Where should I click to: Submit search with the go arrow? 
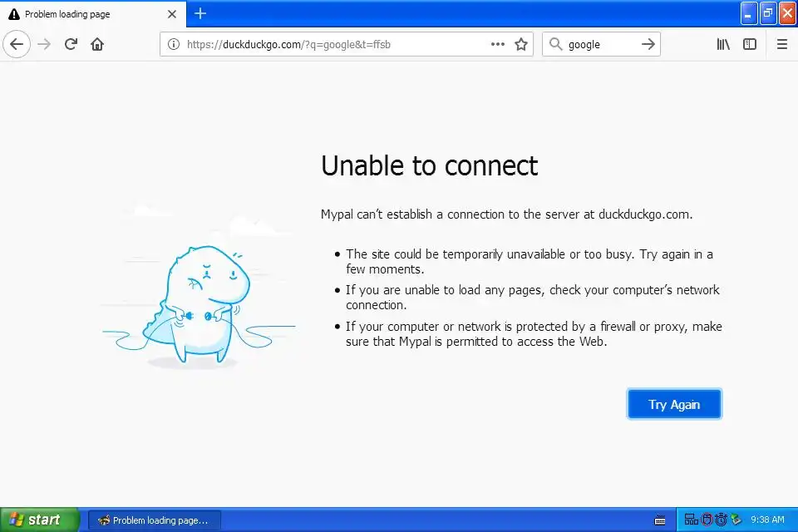coord(648,44)
